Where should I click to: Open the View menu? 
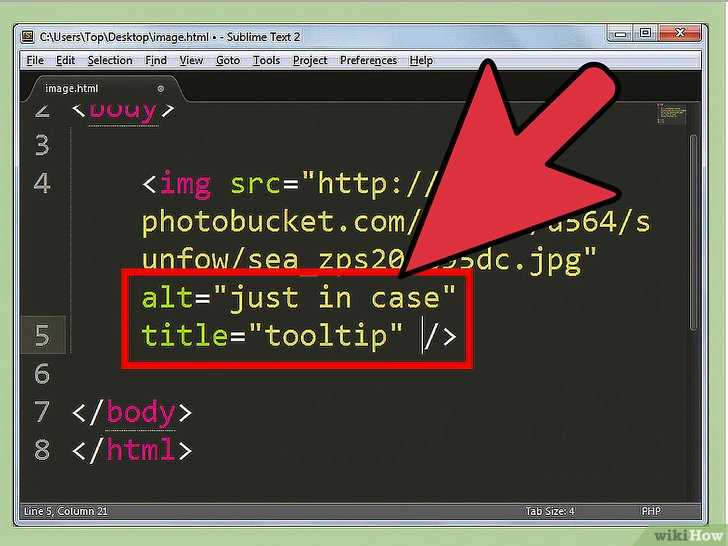pyautogui.click(x=191, y=60)
